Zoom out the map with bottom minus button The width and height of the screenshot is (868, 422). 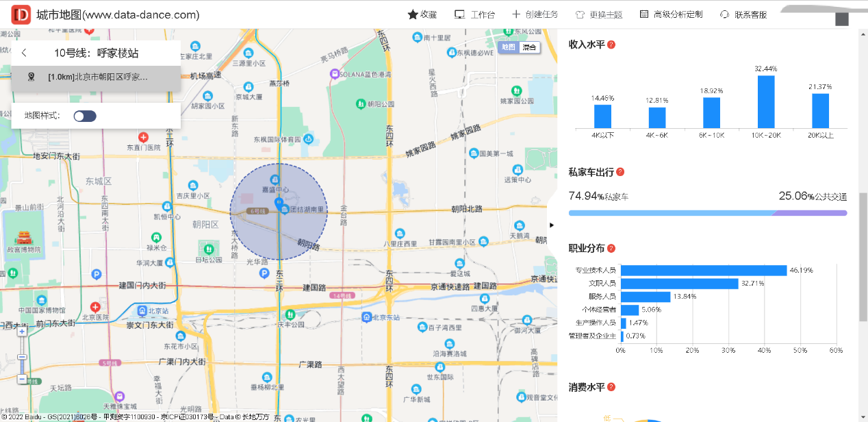[x=22, y=379]
